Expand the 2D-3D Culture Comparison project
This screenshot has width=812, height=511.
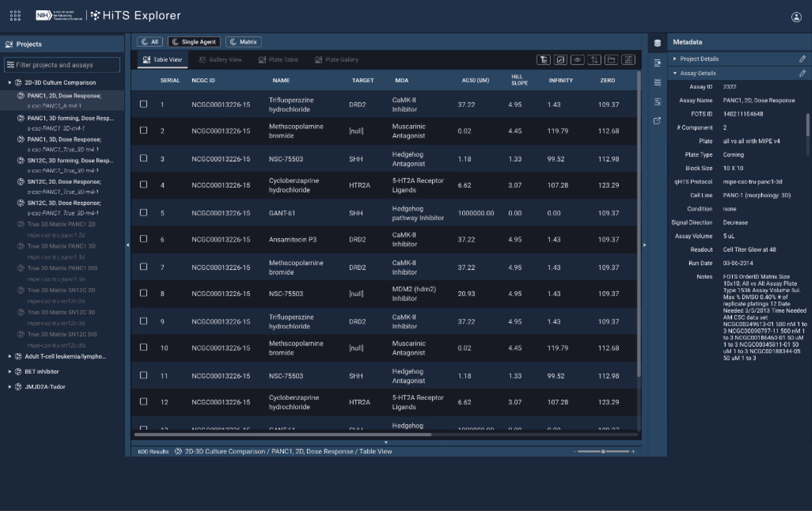pyautogui.click(x=9, y=82)
